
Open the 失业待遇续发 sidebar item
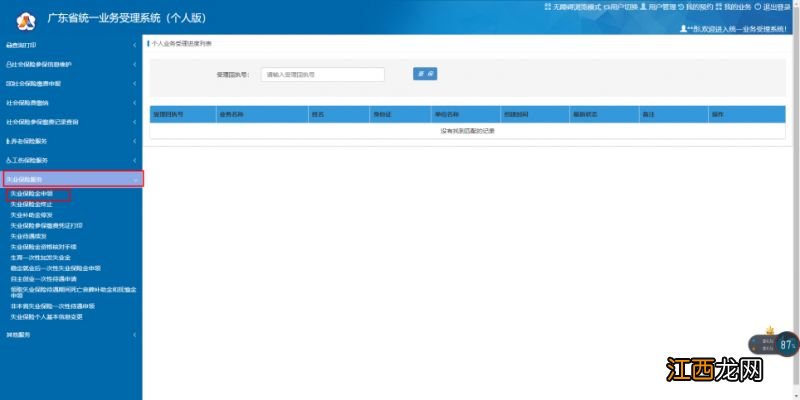click(28, 236)
